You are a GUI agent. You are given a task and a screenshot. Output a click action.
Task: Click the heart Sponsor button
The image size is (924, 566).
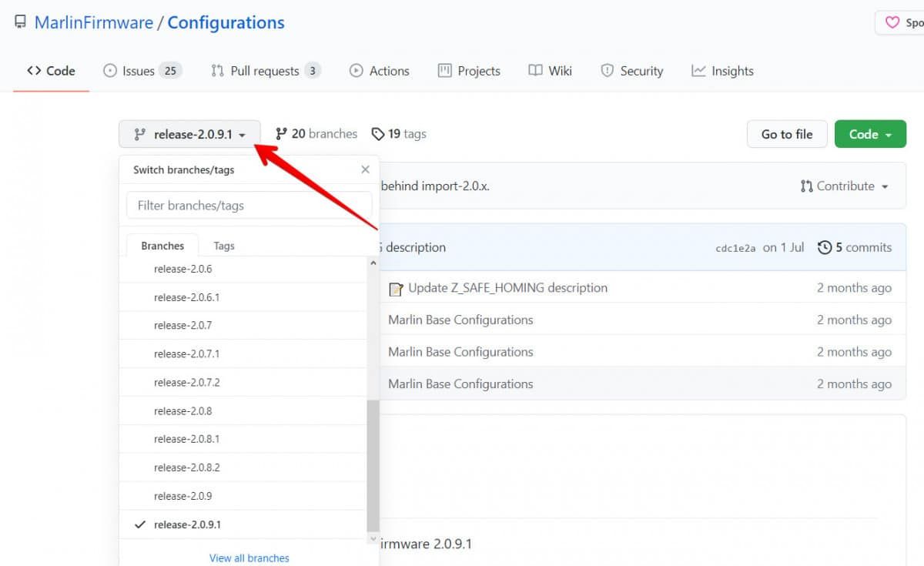[x=899, y=22]
